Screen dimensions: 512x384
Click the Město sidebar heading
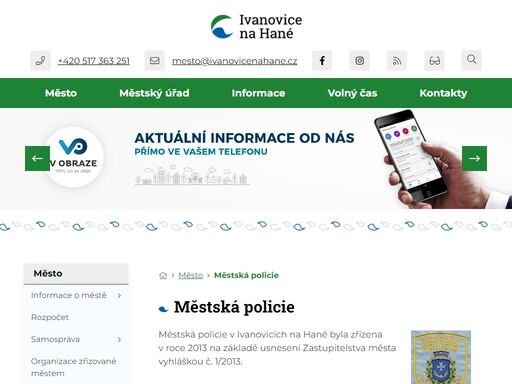76,274
